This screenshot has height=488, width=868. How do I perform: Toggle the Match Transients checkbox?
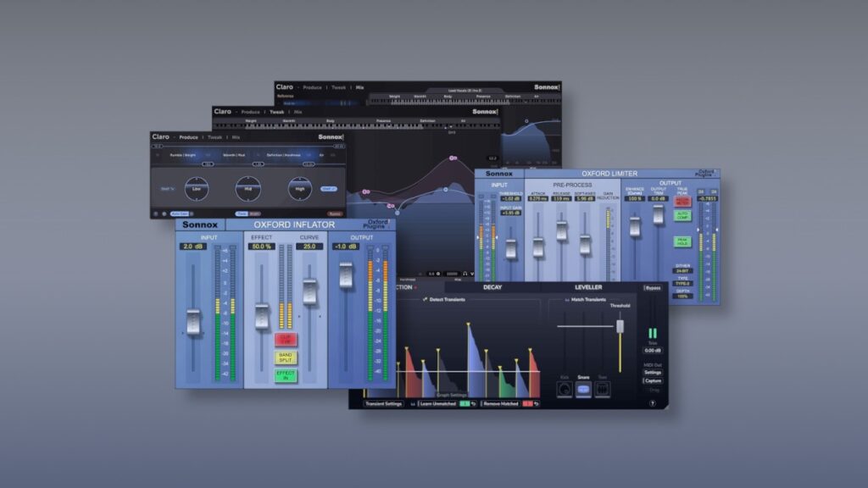pyautogui.click(x=566, y=299)
